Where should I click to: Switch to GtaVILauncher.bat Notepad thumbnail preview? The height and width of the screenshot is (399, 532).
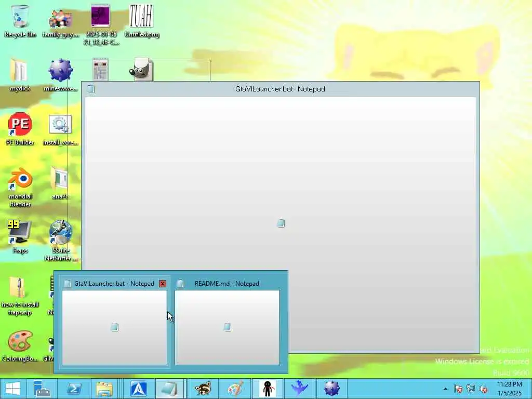point(114,327)
